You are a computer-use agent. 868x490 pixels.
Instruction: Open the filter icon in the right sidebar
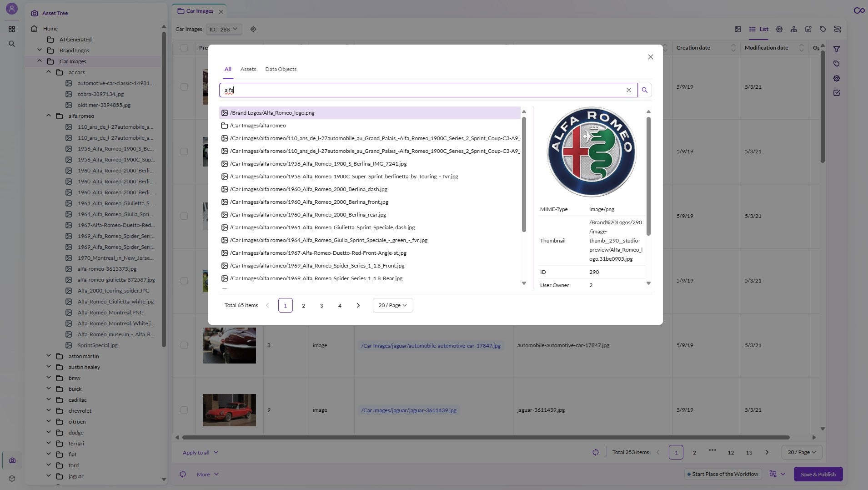(837, 49)
